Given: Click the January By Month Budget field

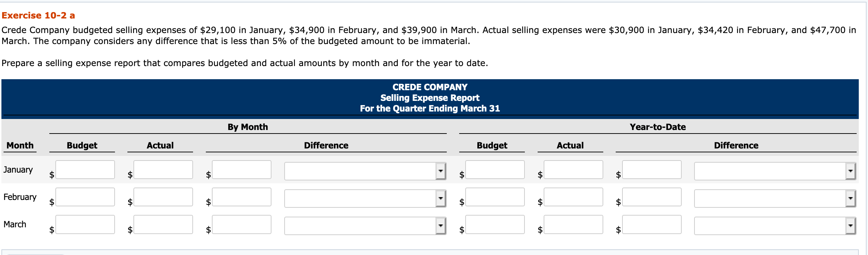Looking at the screenshot, I should (85, 170).
